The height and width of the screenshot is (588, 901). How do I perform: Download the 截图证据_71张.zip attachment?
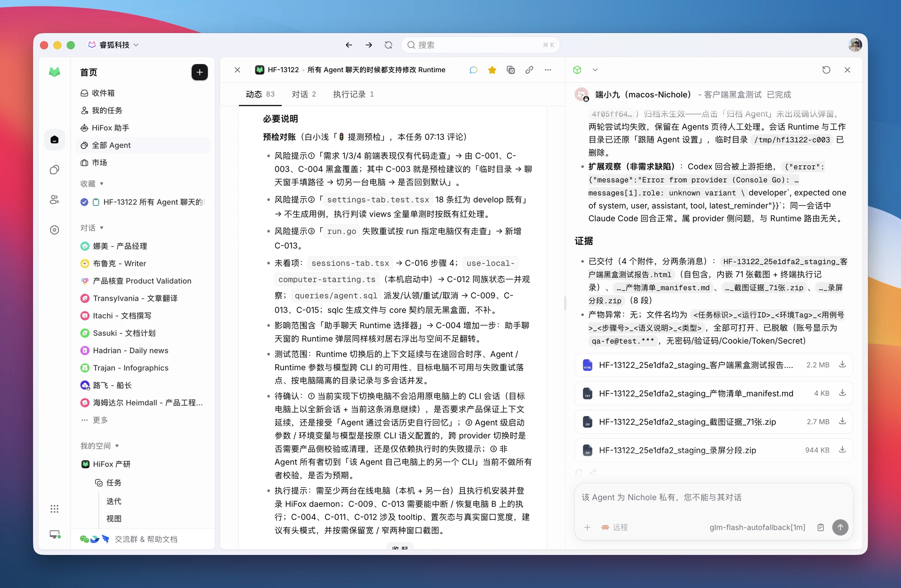click(x=842, y=421)
